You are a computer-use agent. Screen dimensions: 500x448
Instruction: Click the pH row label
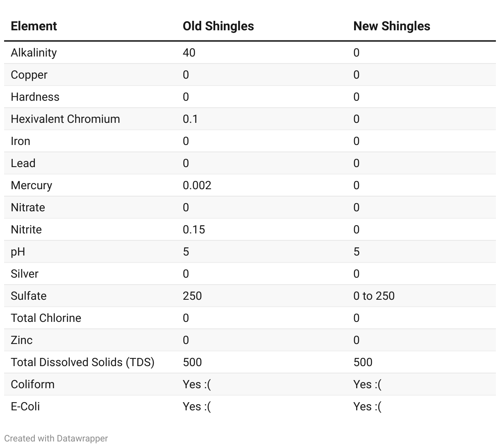18,251
